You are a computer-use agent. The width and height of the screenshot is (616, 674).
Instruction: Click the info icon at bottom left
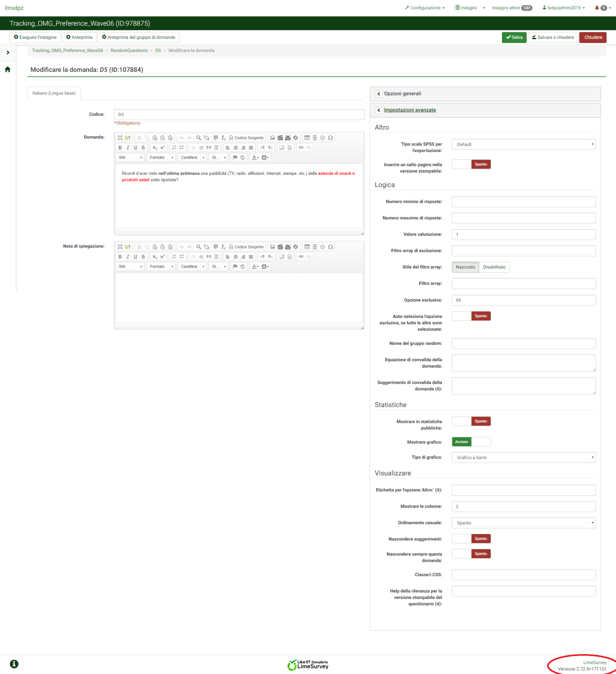[x=14, y=664]
